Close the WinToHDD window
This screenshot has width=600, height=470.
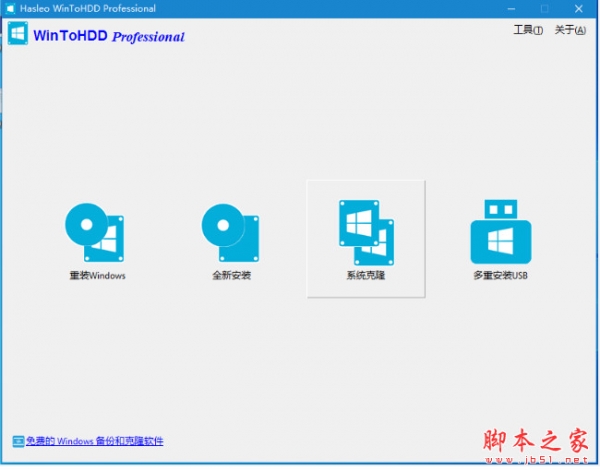[579, 8]
